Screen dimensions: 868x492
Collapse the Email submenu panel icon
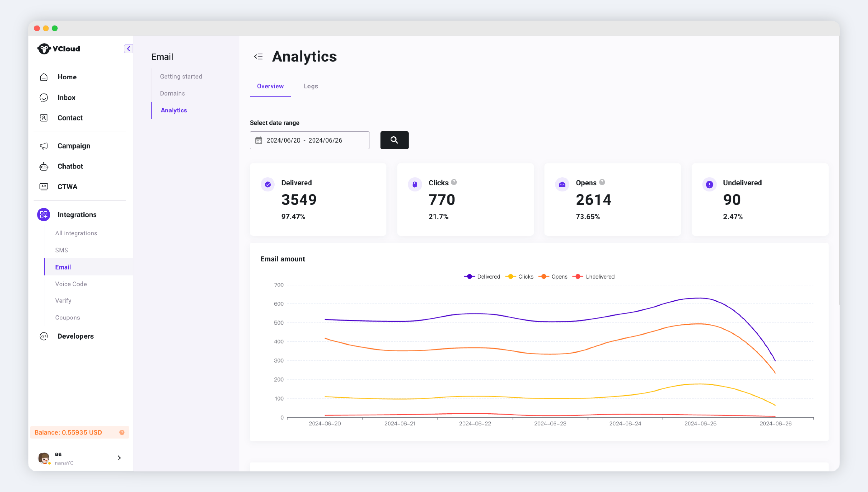(258, 56)
